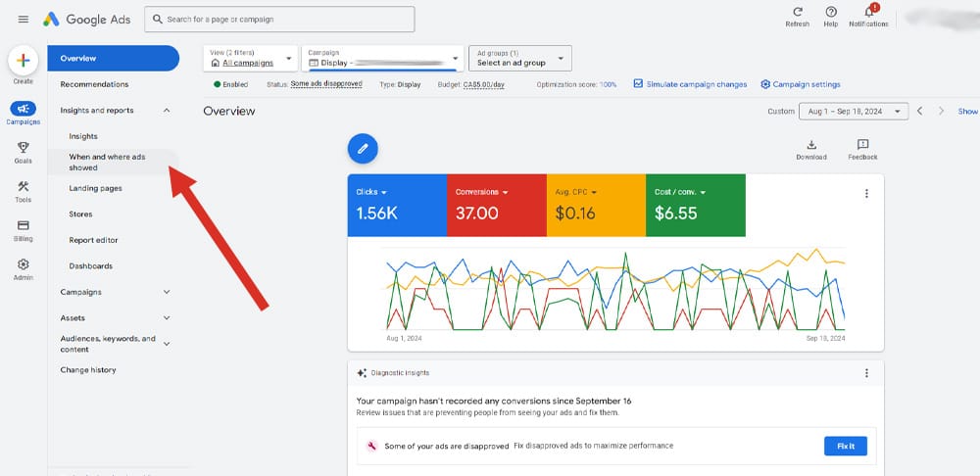Open the Goals trophy icon
Image resolution: width=980 pixels, height=476 pixels.
click(x=24, y=148)
